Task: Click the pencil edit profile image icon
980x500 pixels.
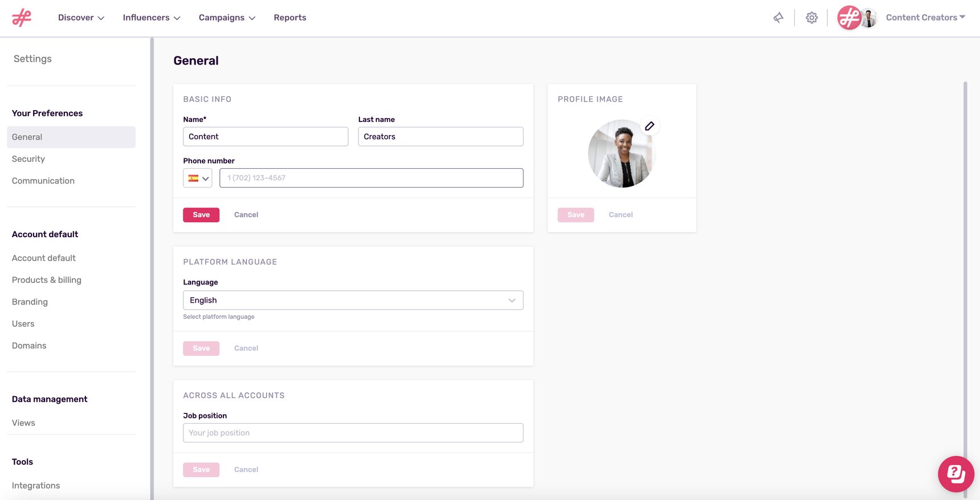Action: click(650, 126)
